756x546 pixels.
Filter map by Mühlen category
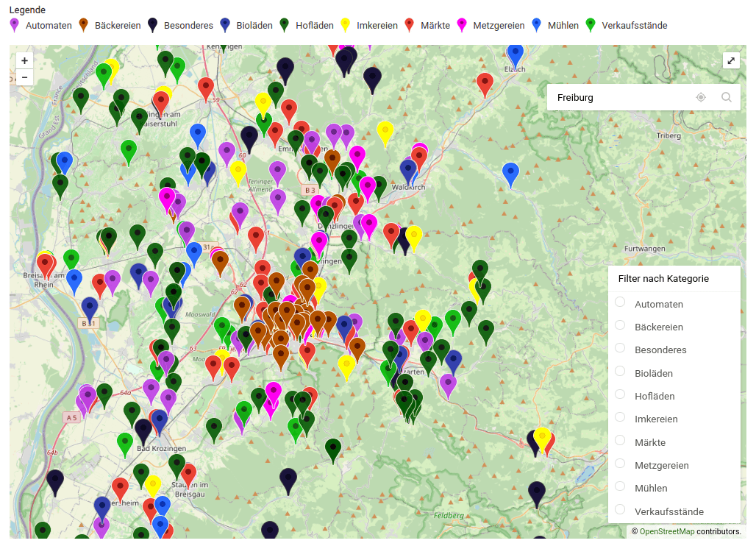(x=620, y=486)
